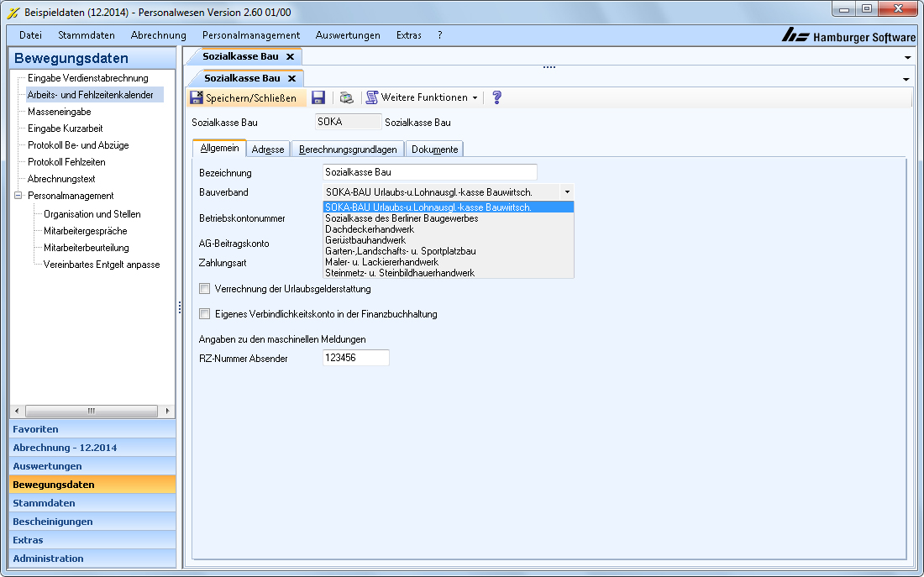
Task: Open the Favoriten navigation section
Action: (92, 429)
